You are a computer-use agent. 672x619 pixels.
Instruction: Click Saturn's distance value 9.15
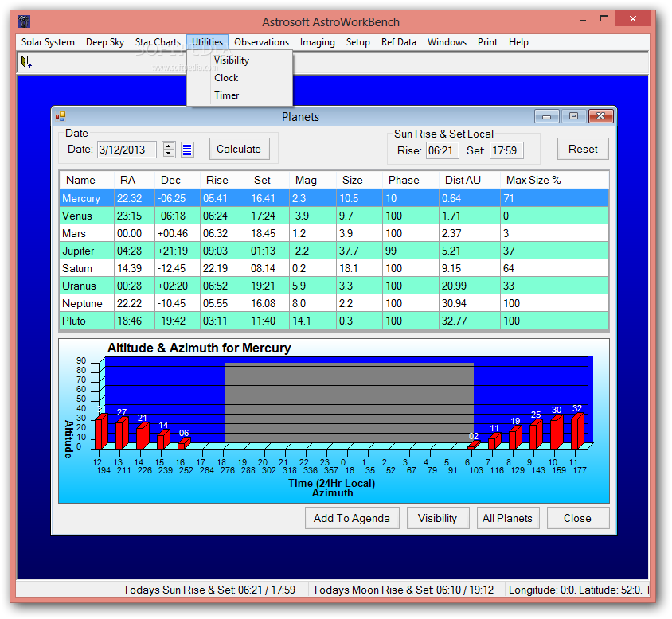(470, 269)
